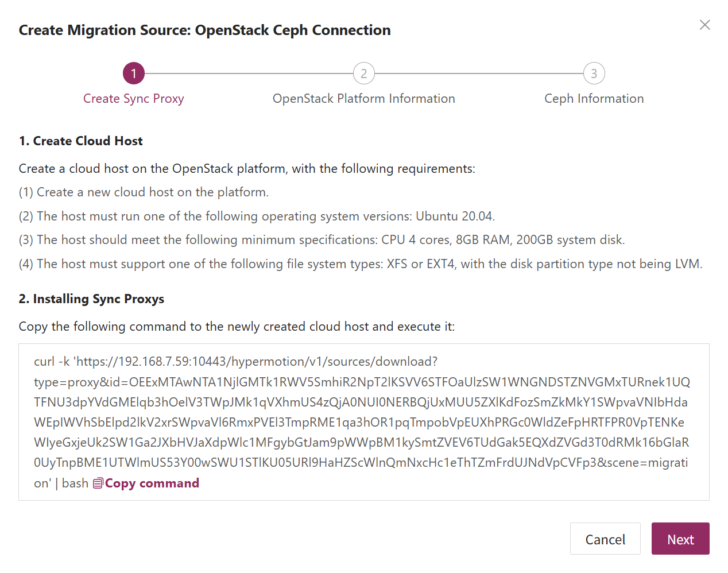Select the Ceph Information step label
Image resolution: width=728 pixels, height=573 pixels.
coord(594,99)
